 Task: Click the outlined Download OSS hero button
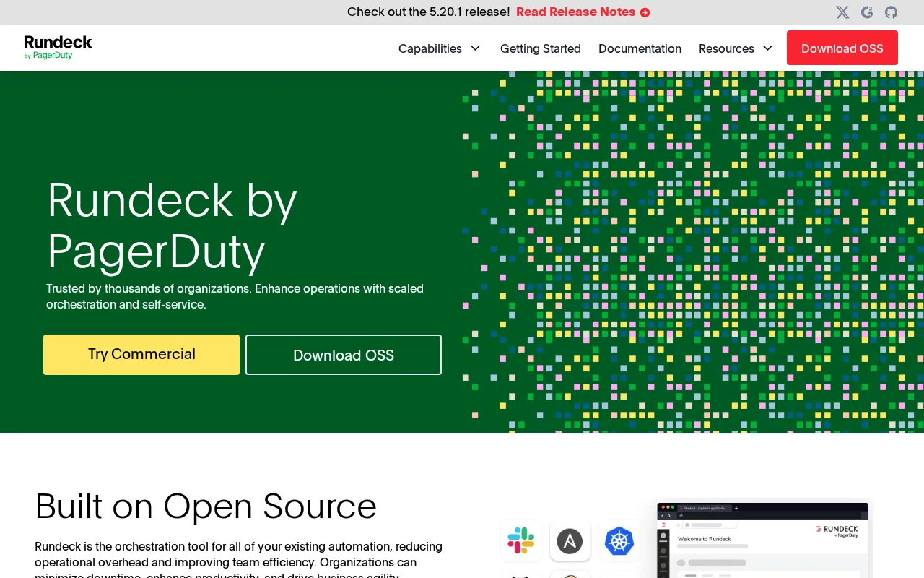pos(344,355)
